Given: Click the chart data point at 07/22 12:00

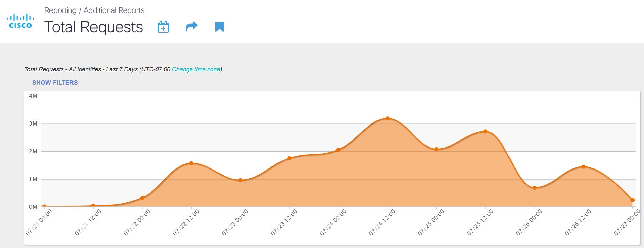Looking at the screenshot, I should click(191, 163).
